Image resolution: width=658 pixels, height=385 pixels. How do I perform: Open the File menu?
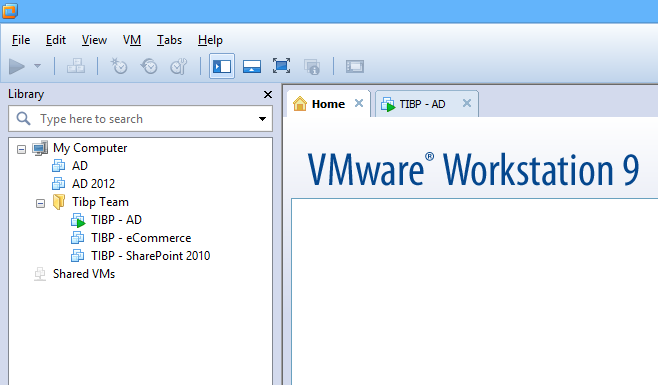21,40
